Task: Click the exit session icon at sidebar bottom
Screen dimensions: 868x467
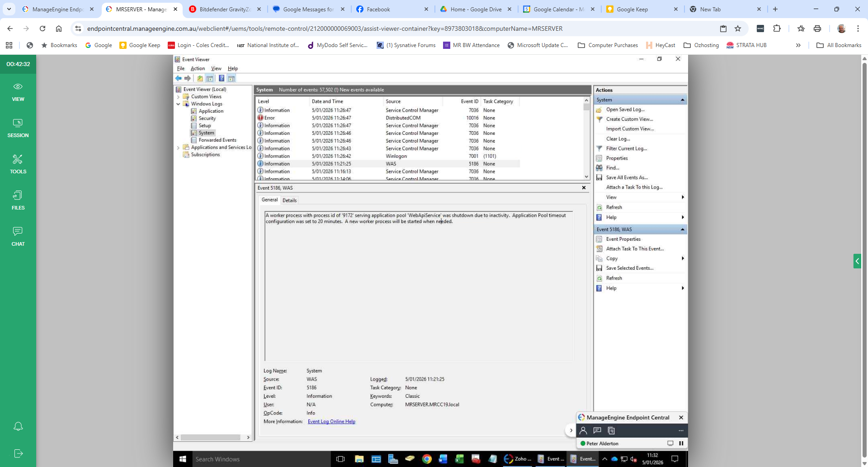Action: tap(18, 453)
